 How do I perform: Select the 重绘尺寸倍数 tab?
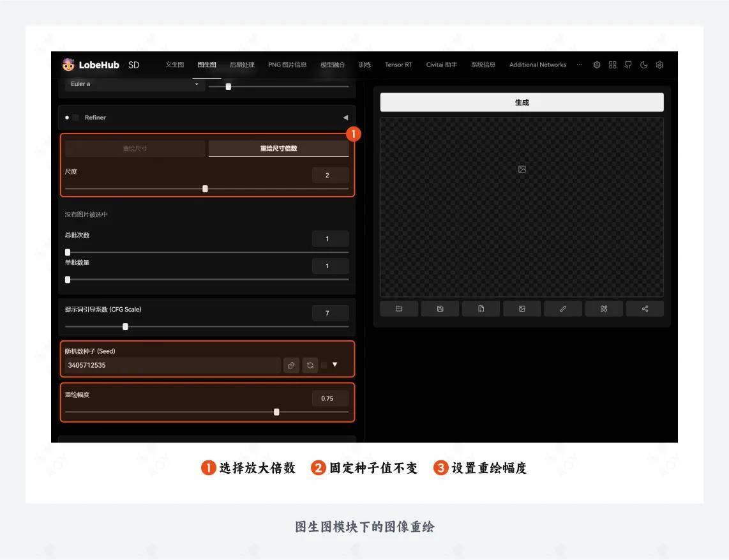pyautogui.click(x=278, y=148)
